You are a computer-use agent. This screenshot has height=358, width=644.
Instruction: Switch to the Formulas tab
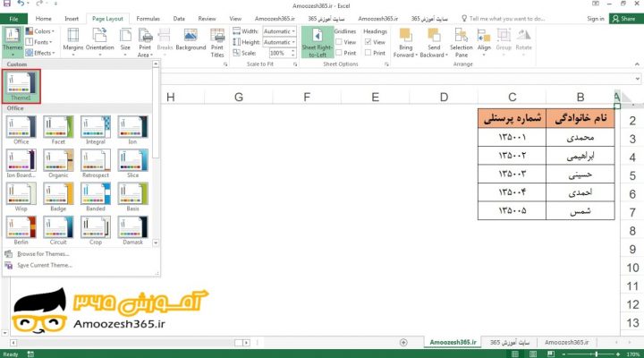point(148,19)
